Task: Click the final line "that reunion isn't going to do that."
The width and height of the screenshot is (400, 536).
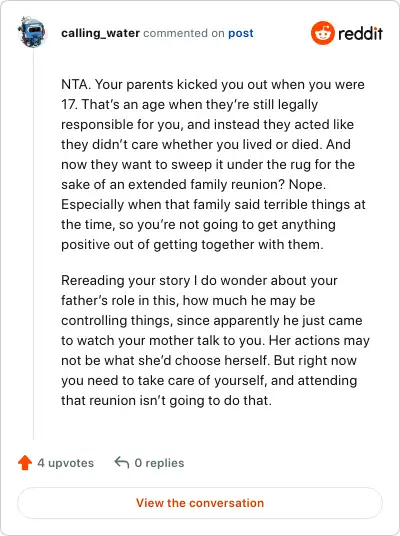Action: (x=166, y=401)
